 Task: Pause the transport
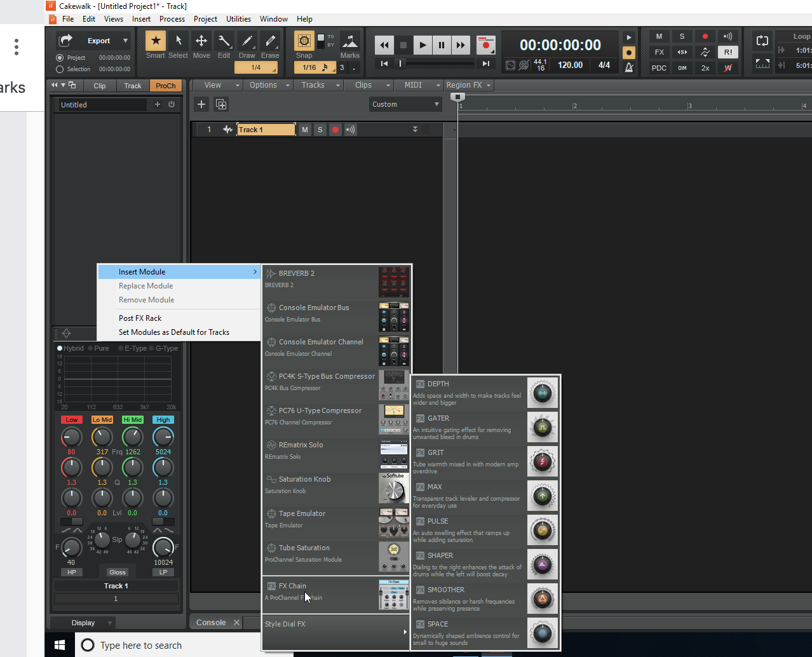click(442, 45)
